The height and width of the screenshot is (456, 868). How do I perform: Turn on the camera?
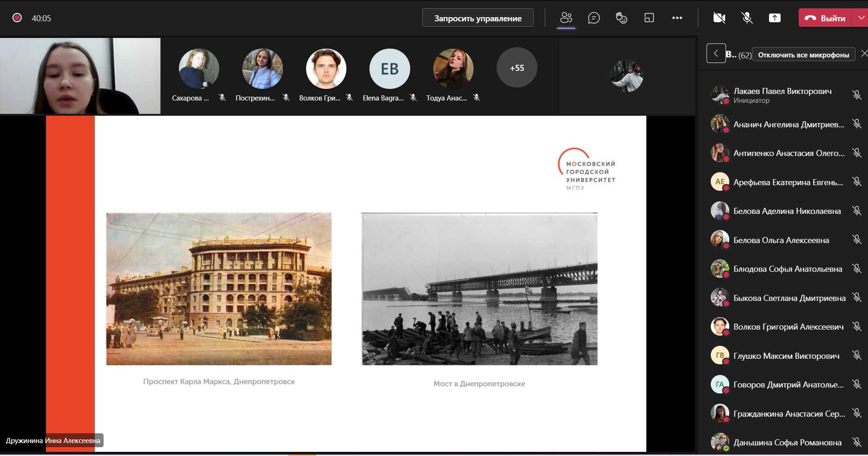pyautogui.click(x=719, y=18)
